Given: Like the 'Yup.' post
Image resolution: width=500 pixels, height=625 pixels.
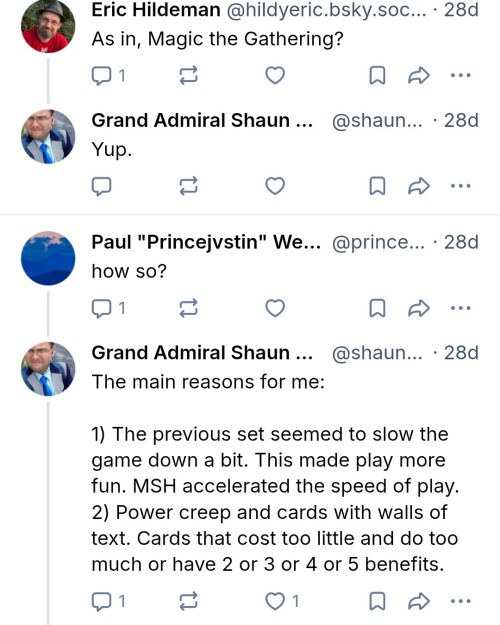Looking at the screenshot, I should coord(275,186).
